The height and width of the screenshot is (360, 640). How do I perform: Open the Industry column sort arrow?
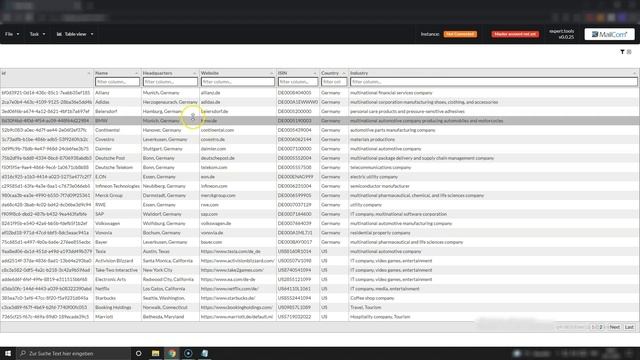[x=634, y=73]
